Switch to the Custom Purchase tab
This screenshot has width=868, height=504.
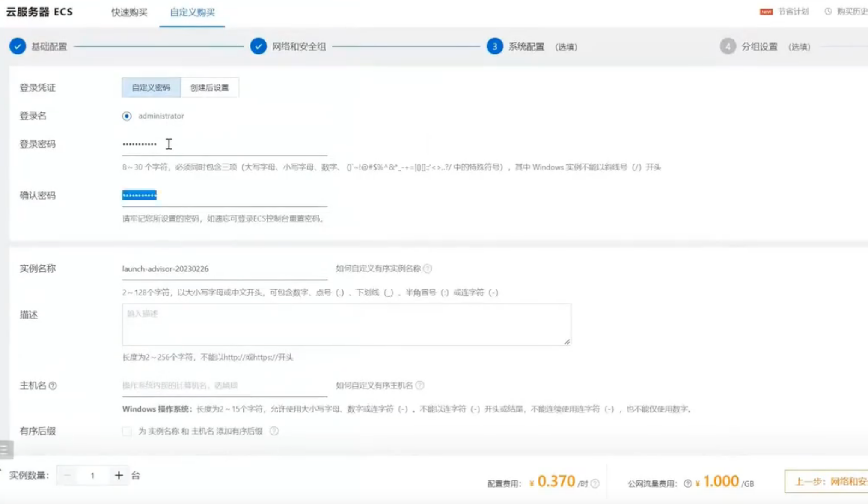pyautogui.click(x=192, y=12)
